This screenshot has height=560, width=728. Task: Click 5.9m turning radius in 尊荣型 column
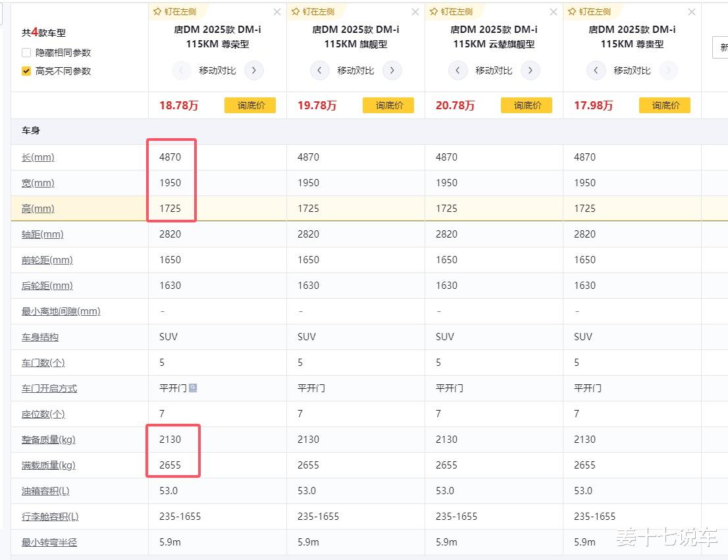tap(170, 542)
